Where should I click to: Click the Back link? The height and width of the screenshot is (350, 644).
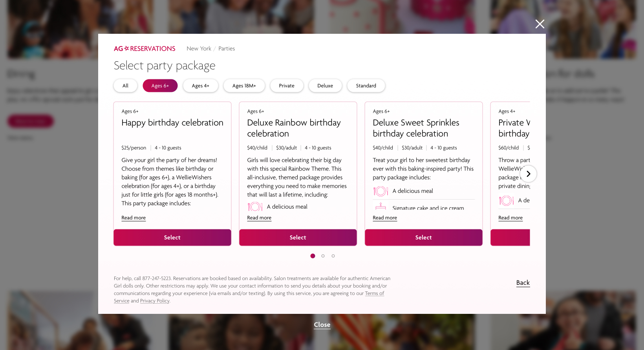click(x=523, y=283)
